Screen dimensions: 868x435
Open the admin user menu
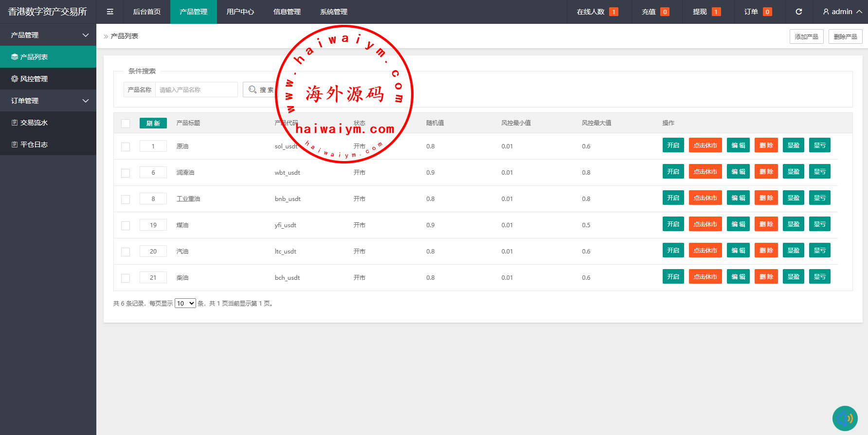click(x=842, y=12)
